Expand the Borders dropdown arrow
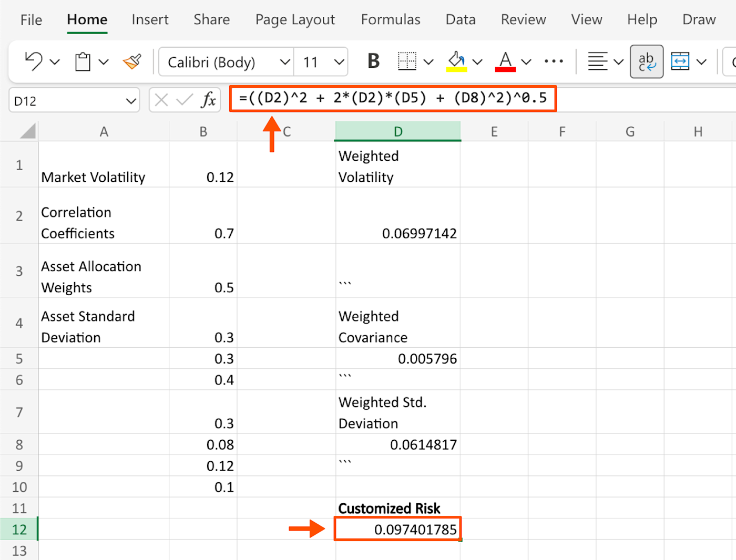 click(x=428, y=62)
